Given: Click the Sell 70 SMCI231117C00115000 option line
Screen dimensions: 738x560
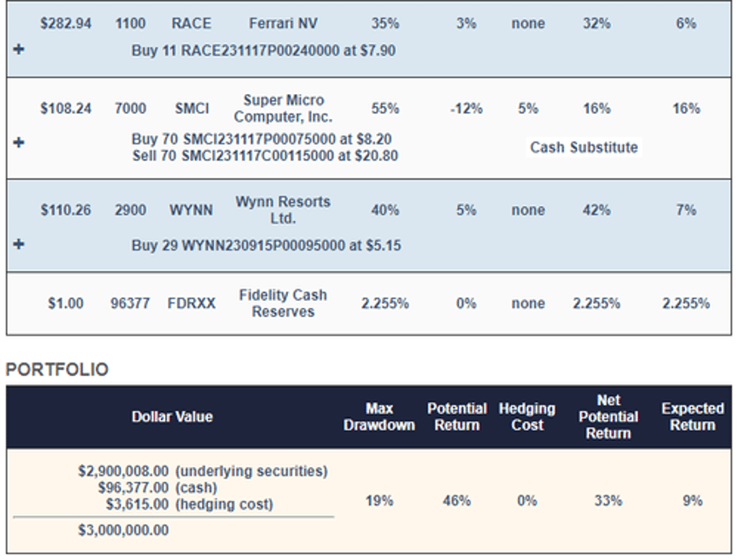Looking at the screenshot, I should [265, 156].
